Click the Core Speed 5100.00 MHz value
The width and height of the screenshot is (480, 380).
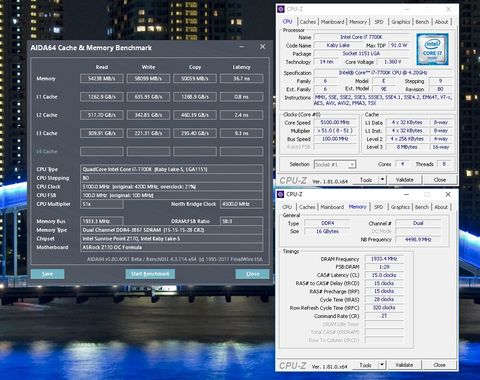335,122
